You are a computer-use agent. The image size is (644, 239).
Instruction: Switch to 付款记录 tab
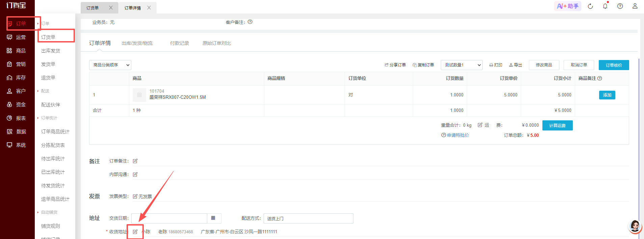pos(180,43)
